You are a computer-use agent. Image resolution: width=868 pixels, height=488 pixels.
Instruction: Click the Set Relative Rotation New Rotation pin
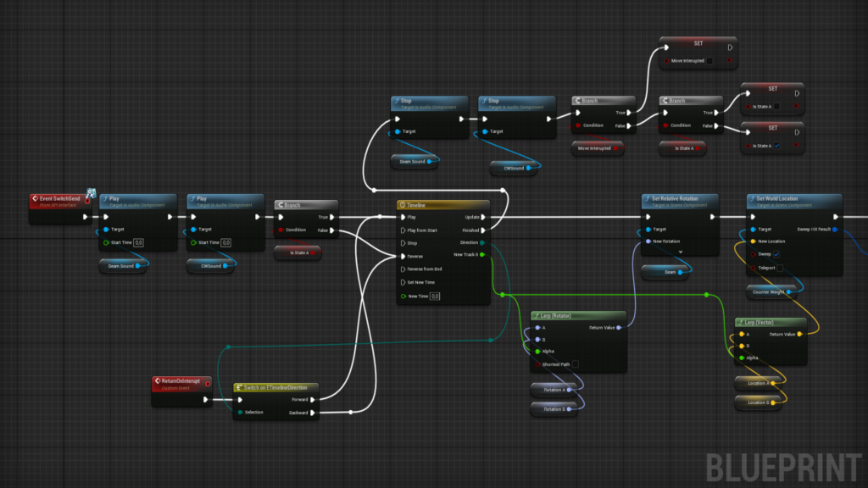coord(648,241)
